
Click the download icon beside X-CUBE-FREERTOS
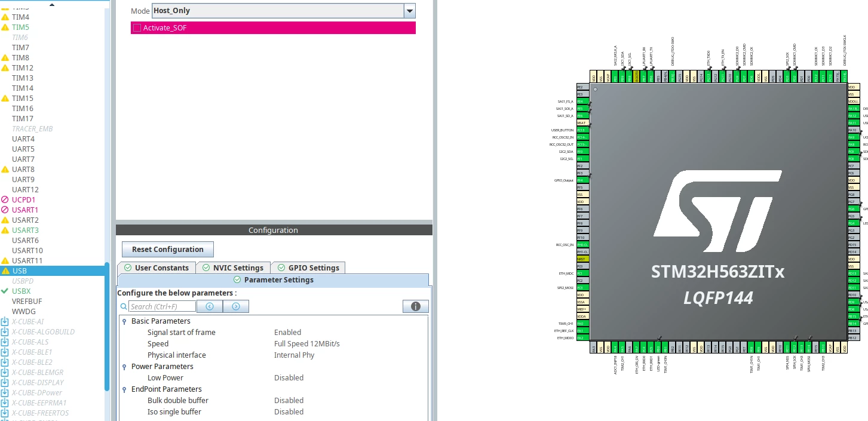5,413
